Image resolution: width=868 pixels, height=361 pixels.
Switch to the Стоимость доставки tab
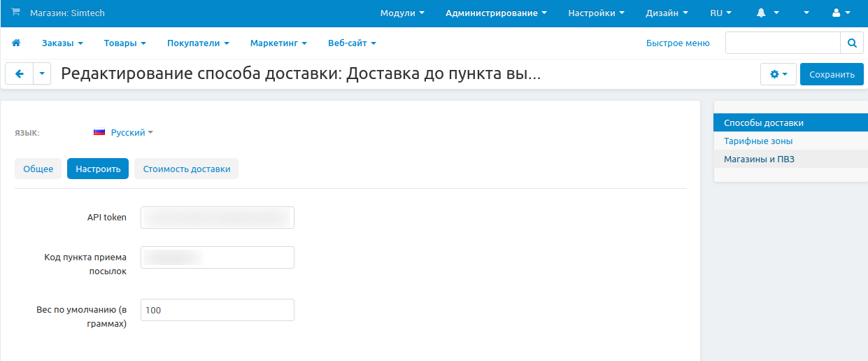tap(186, 169)
